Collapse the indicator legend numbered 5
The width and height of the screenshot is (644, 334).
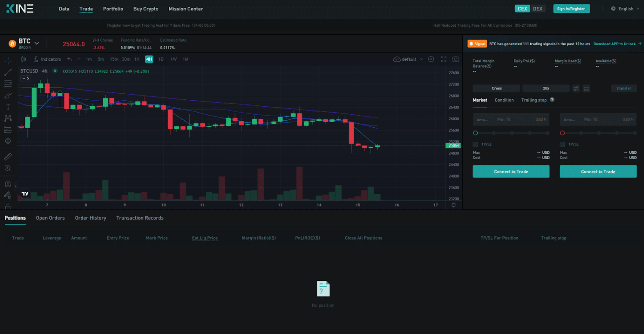pyautogui.click(x=25, y=79)
